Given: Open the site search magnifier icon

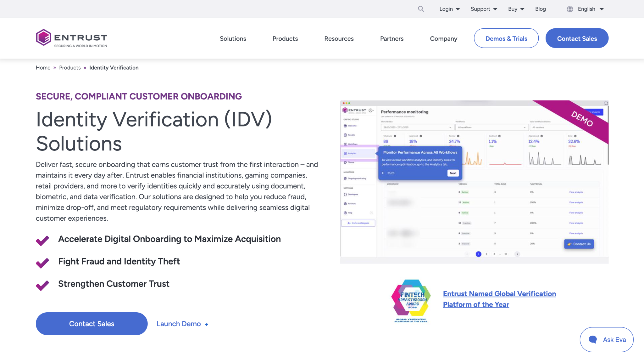Looking at the screenshot, I should pyautogui.click(x=421, y=9).
